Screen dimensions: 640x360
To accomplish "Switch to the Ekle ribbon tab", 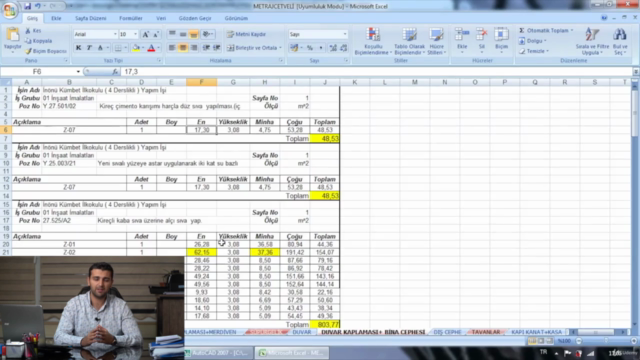I will (x=56, y=18).
